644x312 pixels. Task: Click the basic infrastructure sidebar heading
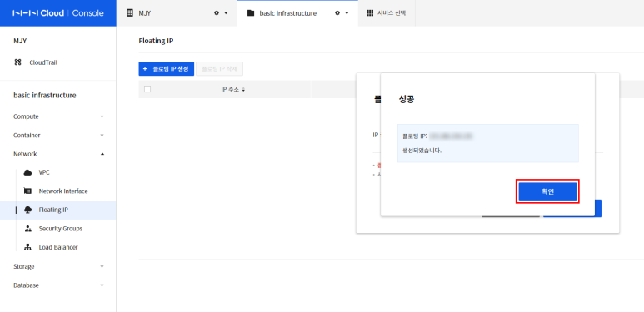point(45,95)
